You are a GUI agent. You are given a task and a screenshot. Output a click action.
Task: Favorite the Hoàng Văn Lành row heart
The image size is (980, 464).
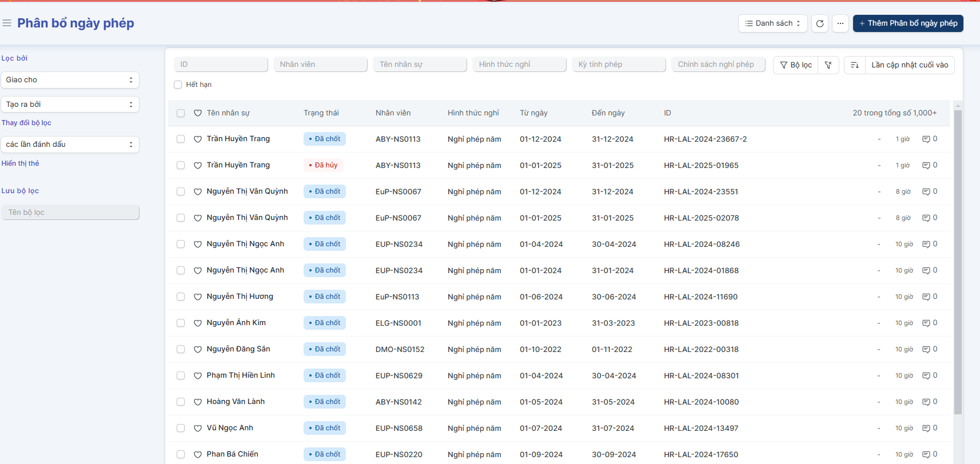pos(198,402)
